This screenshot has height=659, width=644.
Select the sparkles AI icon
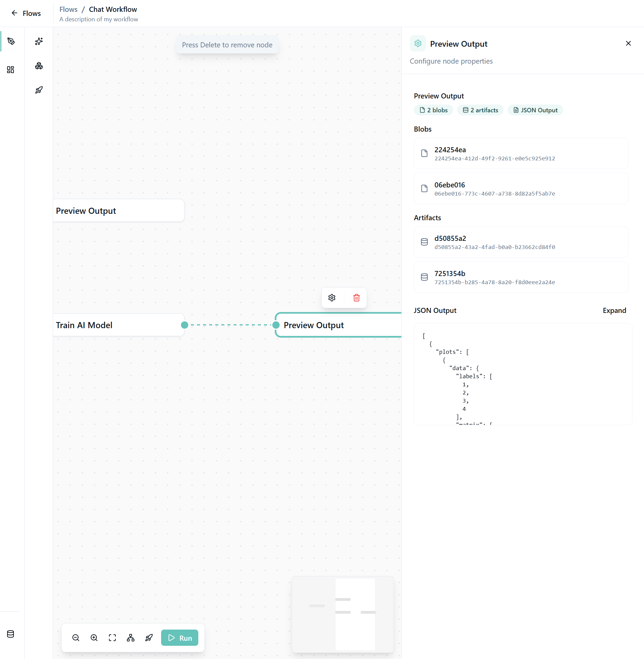pos(39,41)
